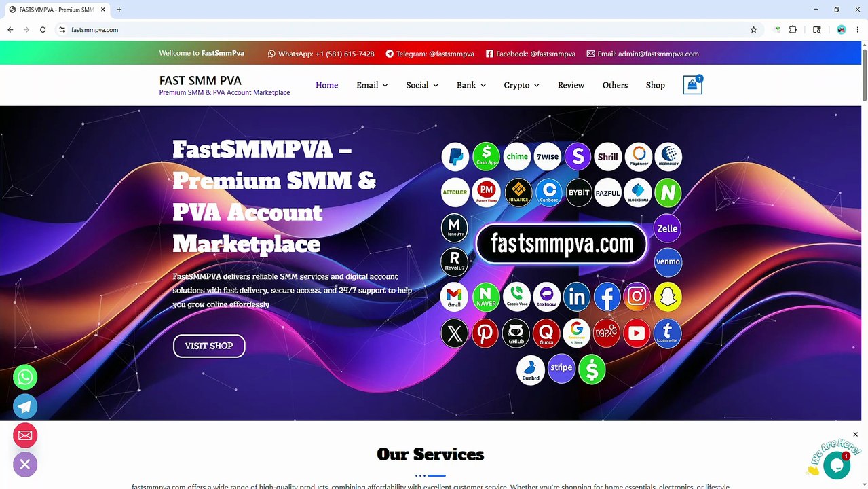Click Facebook @fastsmmpva link in top bar
This screenshot has width=868, height=489.
[x=530, y=54]
